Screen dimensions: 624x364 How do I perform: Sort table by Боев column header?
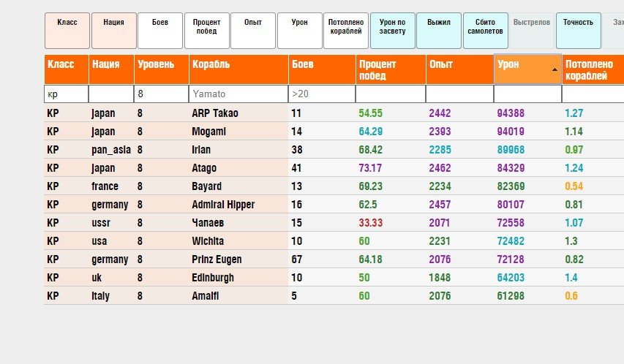click(322, 69)
